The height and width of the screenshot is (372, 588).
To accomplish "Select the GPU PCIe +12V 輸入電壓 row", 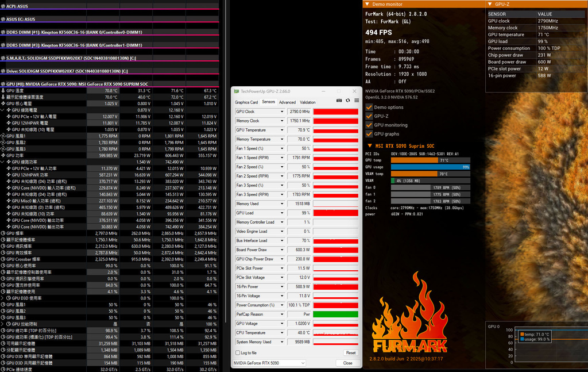I will [109, 117].
